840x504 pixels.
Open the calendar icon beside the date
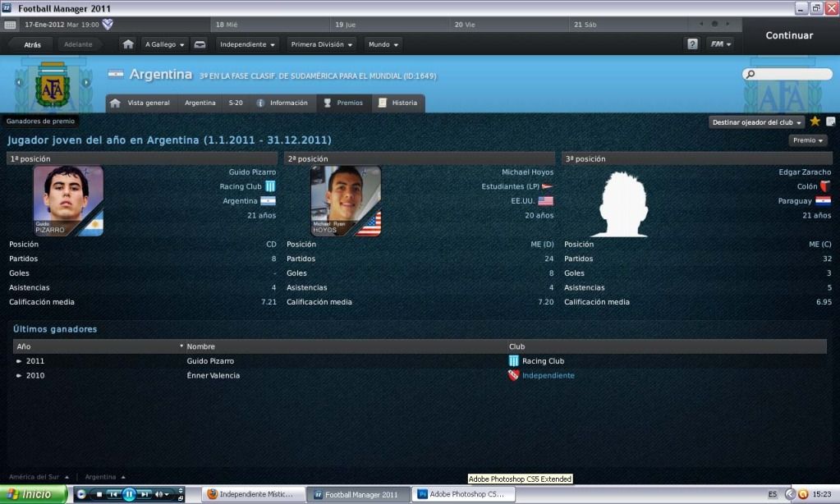[x=10, y=25]
